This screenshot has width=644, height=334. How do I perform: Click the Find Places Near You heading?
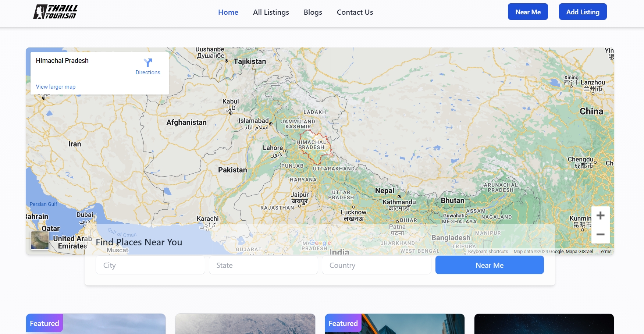pyautogui.click(x=139, y=242)
